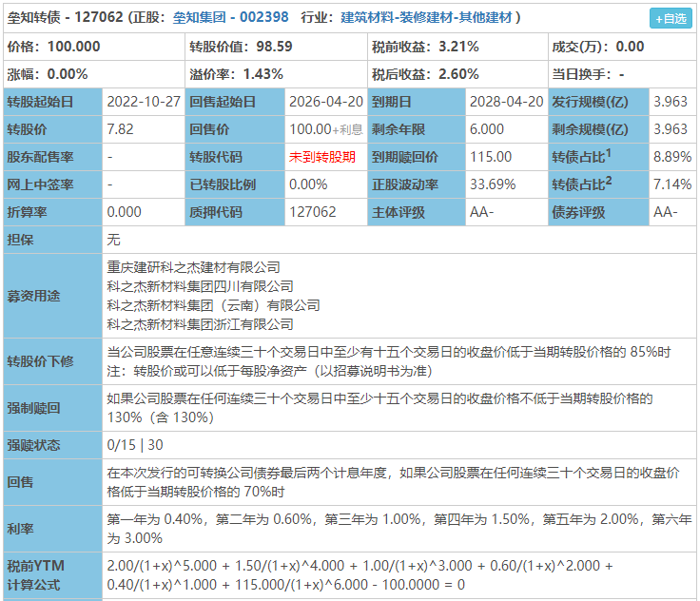The image size is (700, 601).
Task: Click the 转股代码 header cell
Action: tap(235, 157)
